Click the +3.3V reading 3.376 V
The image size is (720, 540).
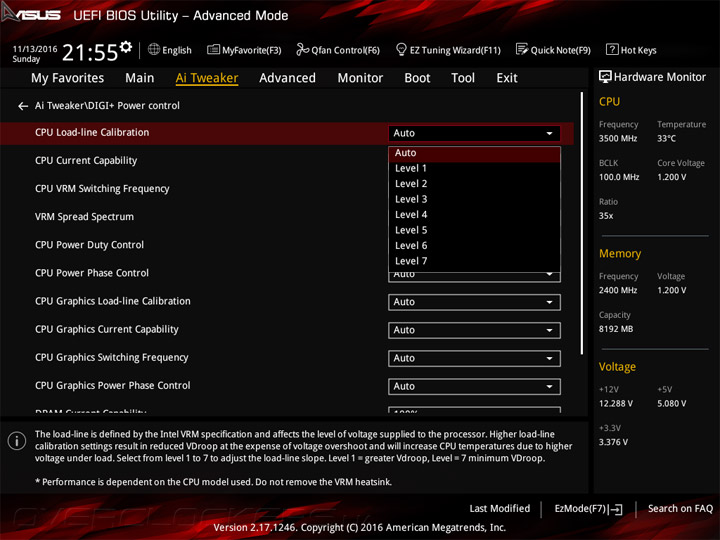click(x=613, y=442)
